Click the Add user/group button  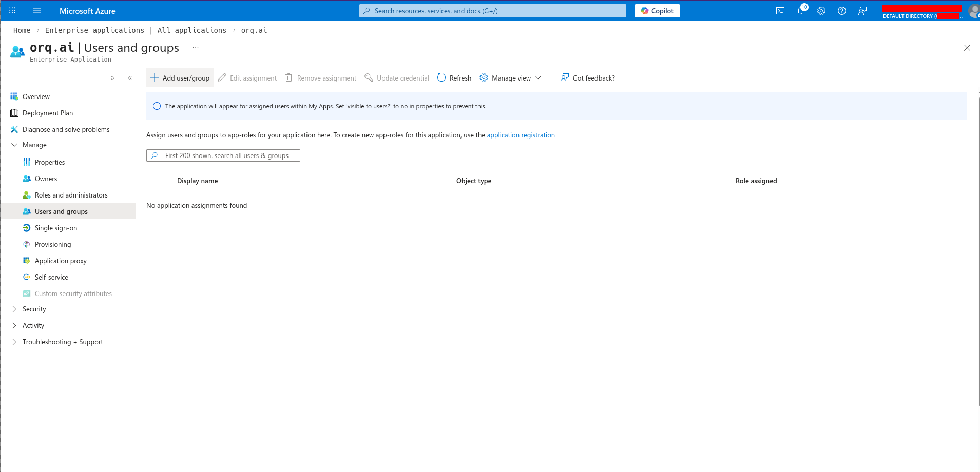(x=179, y=77)
